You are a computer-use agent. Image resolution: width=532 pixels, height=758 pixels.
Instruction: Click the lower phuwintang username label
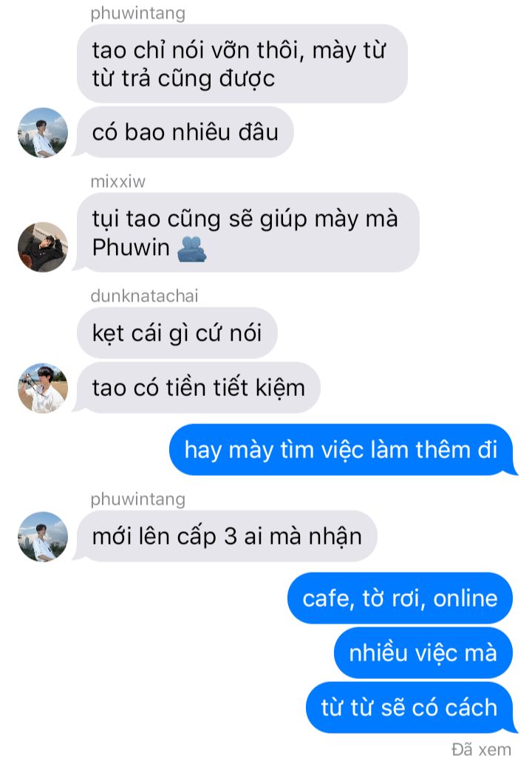tap(138, 499)
